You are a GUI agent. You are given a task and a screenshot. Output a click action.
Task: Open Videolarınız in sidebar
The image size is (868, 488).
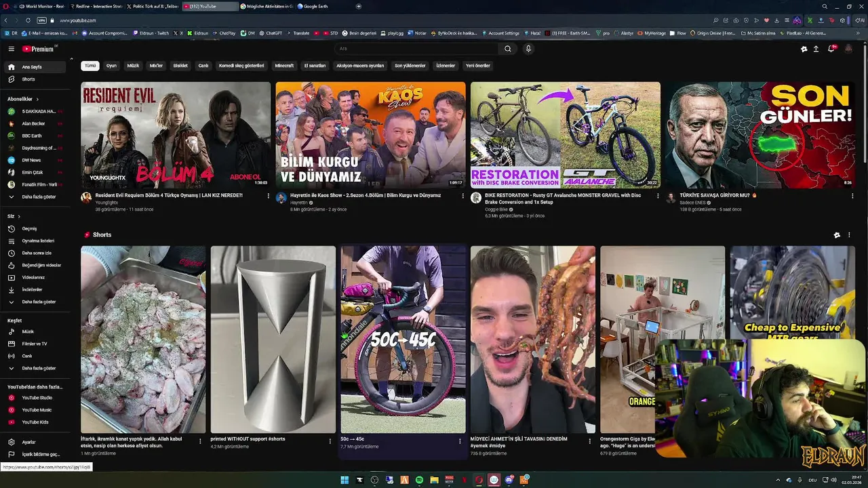click(x=36, y=277)
